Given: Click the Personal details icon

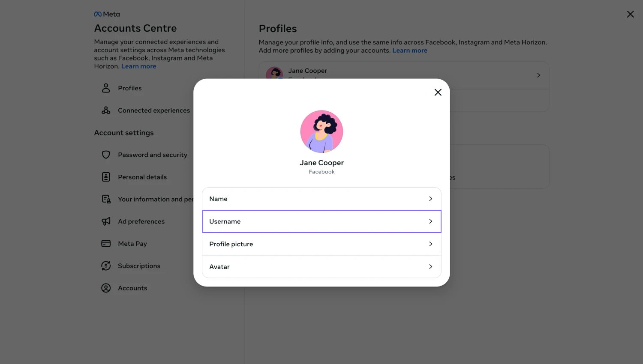Looking at the screenshot, I should point(106,177).
